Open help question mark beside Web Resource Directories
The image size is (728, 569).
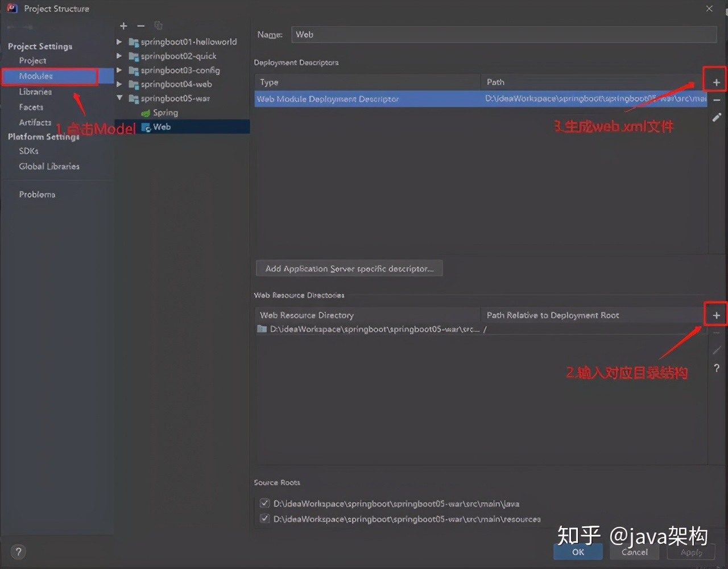coord(717,368)
